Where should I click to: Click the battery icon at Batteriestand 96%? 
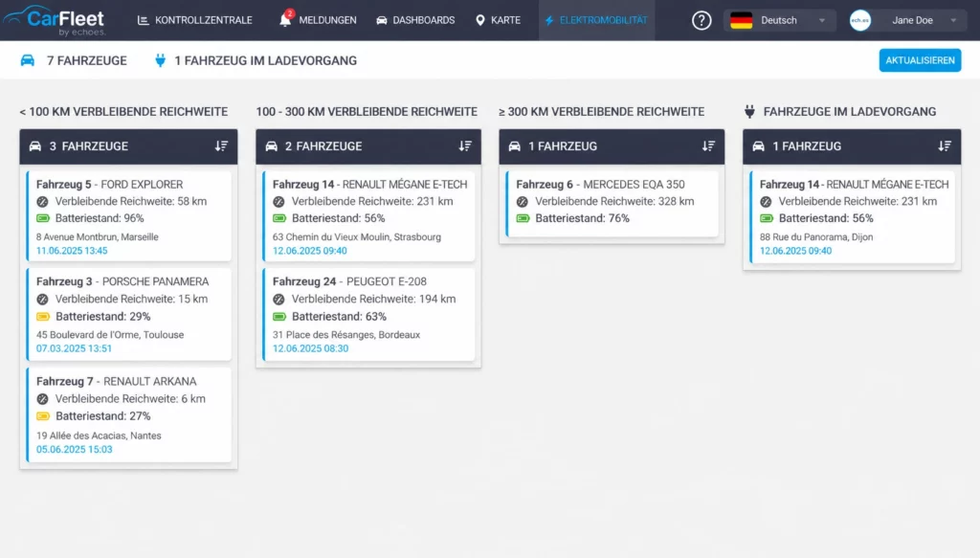point(43,218)
